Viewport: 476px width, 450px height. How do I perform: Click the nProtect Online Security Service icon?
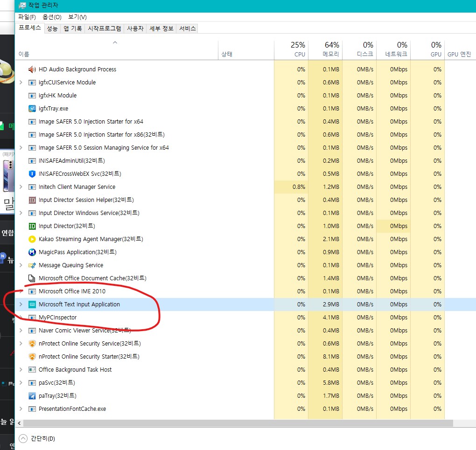(32, 344)
